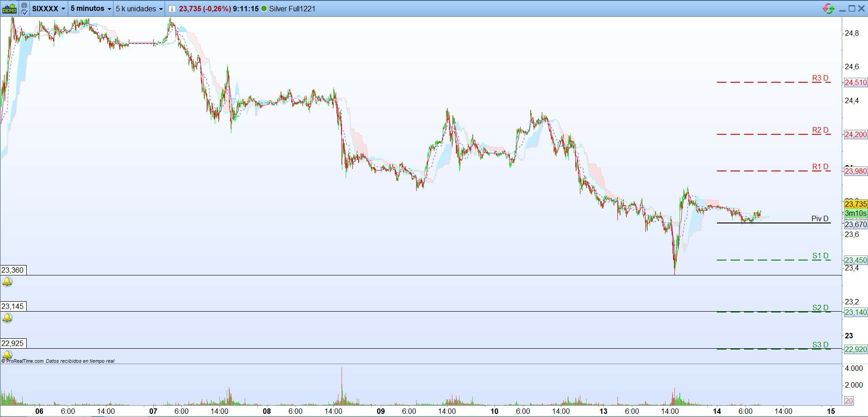Open the 5 k unidades dropdown

(x=139, y=9)
